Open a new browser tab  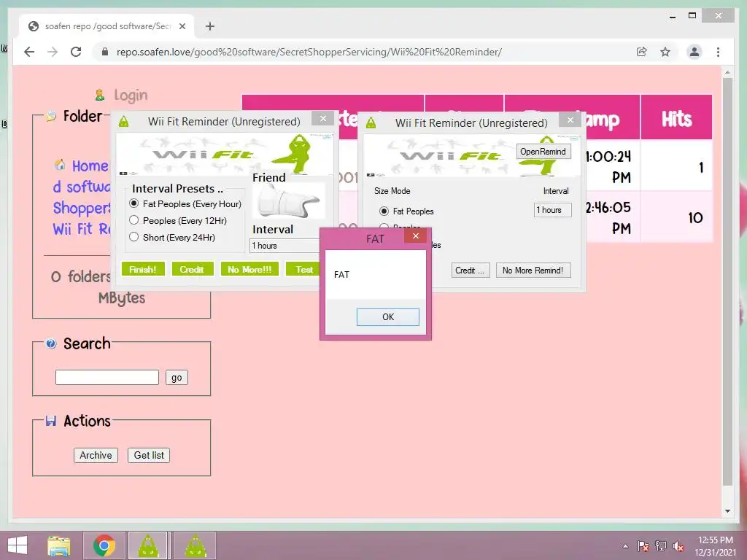210,26
